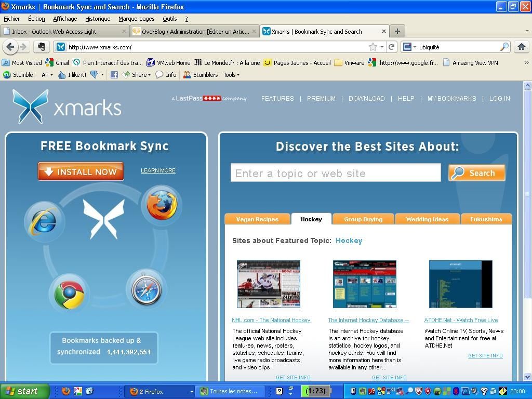Click the Facebook icon in StumbleUpon toolbar
This screenshot has width=532, height=399.
click(x=114, y=75)
